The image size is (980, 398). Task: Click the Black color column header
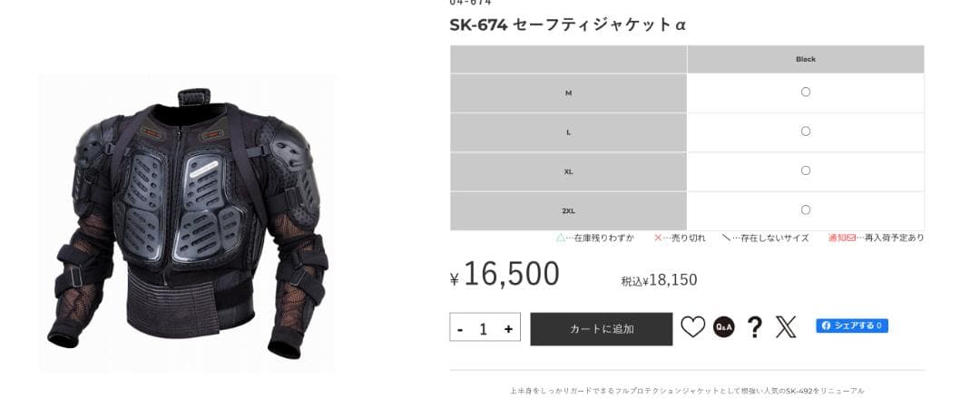pyautogui.click(x=806, y=59)
